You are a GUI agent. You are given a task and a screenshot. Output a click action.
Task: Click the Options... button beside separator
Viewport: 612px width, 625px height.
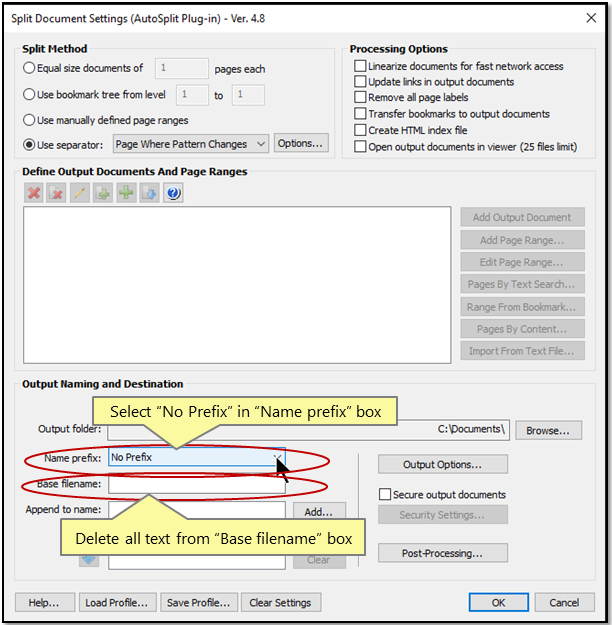point(301,144)
